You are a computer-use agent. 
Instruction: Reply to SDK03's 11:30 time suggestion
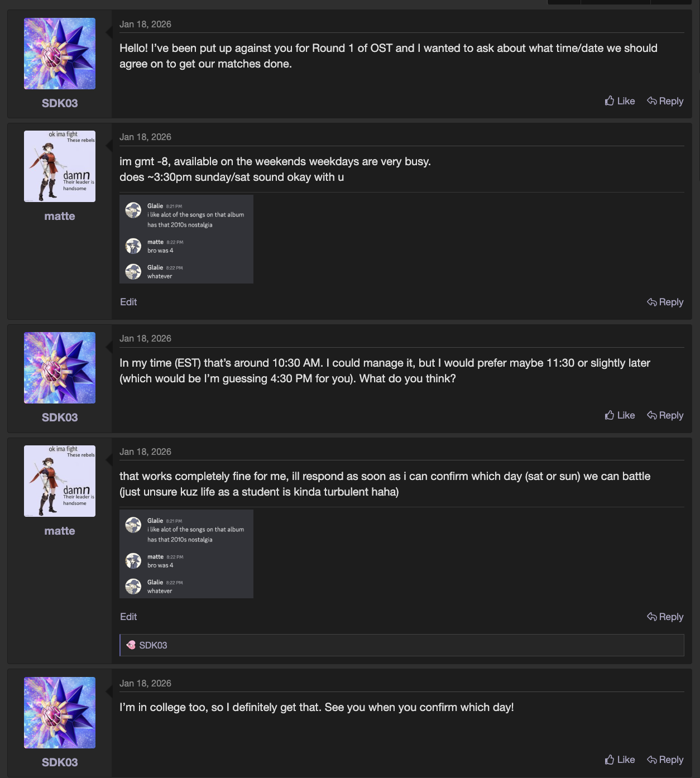click(x=665, y=415)
